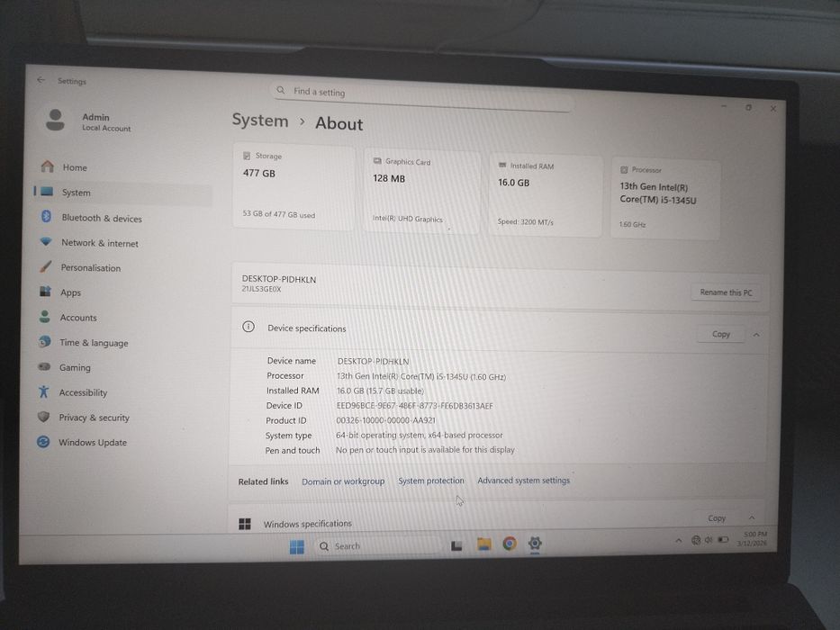Image resolution: width=840 pixels, height=630 pixels.
Task: Open the Graphics Card 128 MB card
Action: [421, 191]
